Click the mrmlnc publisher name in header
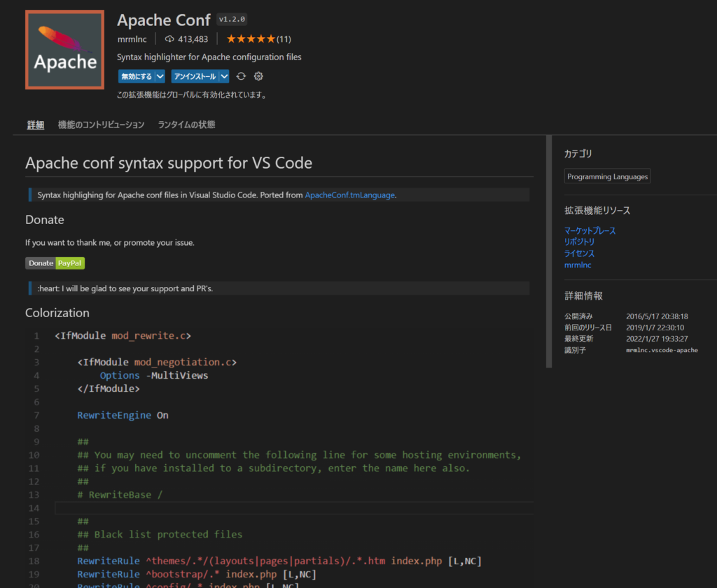717x588 pixels. coord(133,39)
